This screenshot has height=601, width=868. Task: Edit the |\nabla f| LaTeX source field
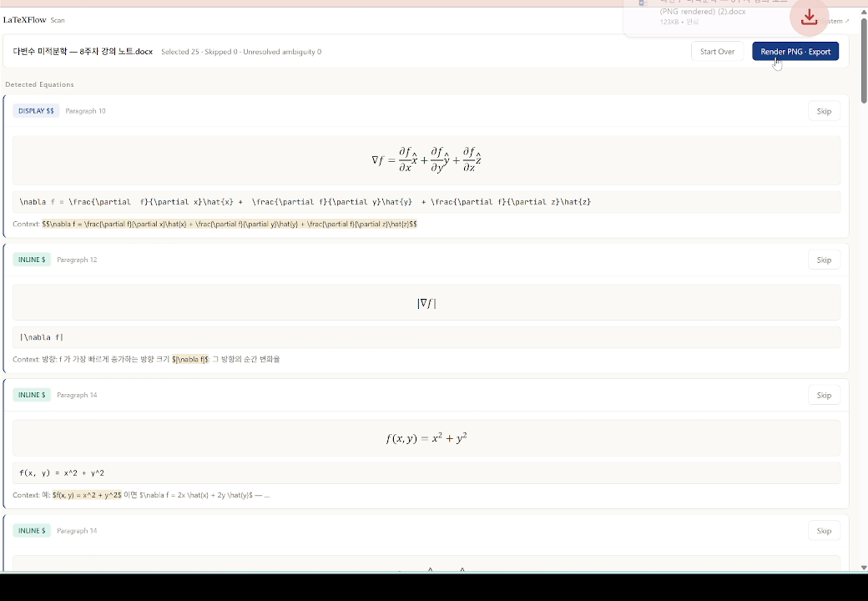tap(426, 337)
